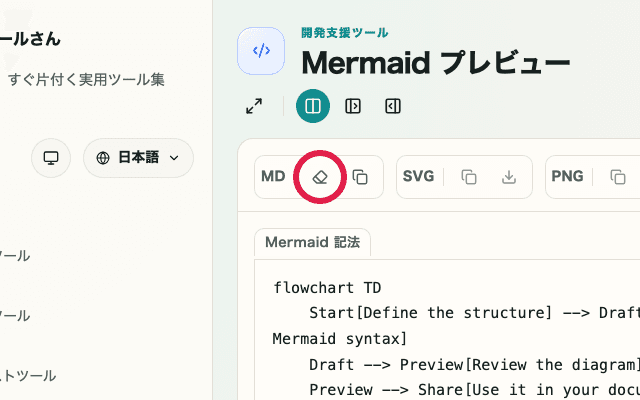Toggle the display theme monitor button
The image size is (640, 400).
[x=51, y=158]
